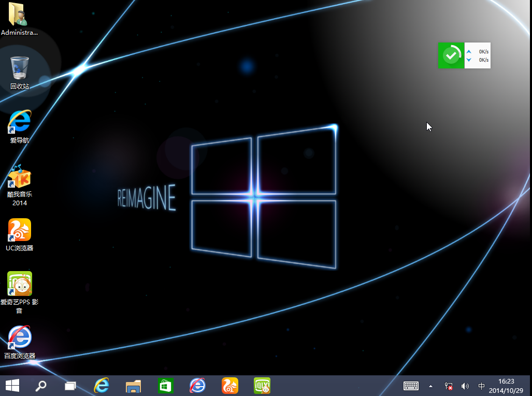Open the clock showing 16:23 2014/10/29
532x396 pixels.
[506, 386]
